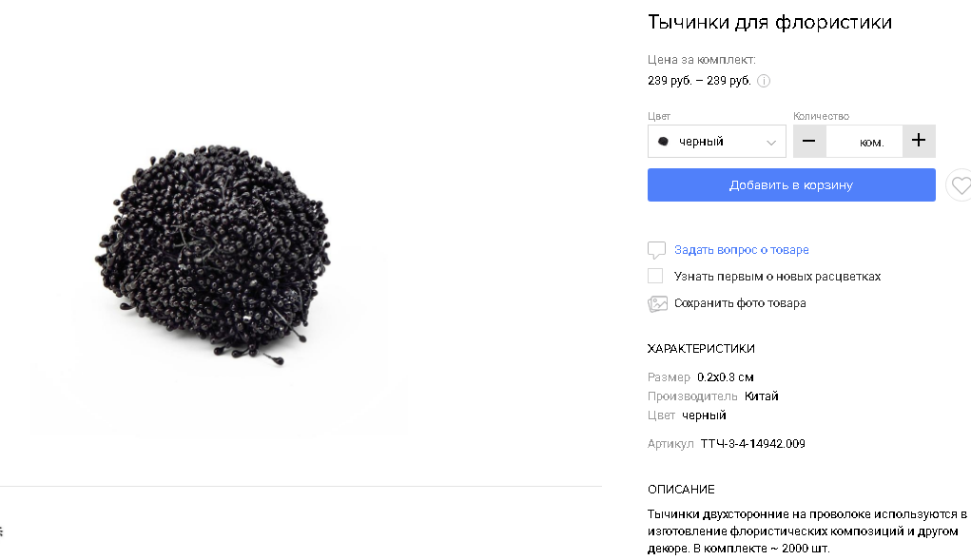
Task: Click the 'Тычинки для флористики' product title
Action: (x=769, y=22)
